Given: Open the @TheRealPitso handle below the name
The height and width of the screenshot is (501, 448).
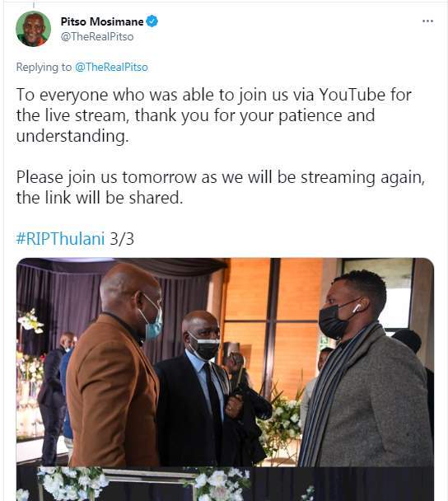Looking at the screenshot, I should point(97,37).
